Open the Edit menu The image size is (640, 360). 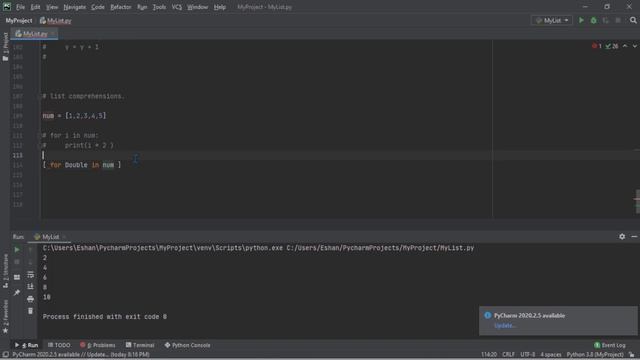(x=36, y=7)
